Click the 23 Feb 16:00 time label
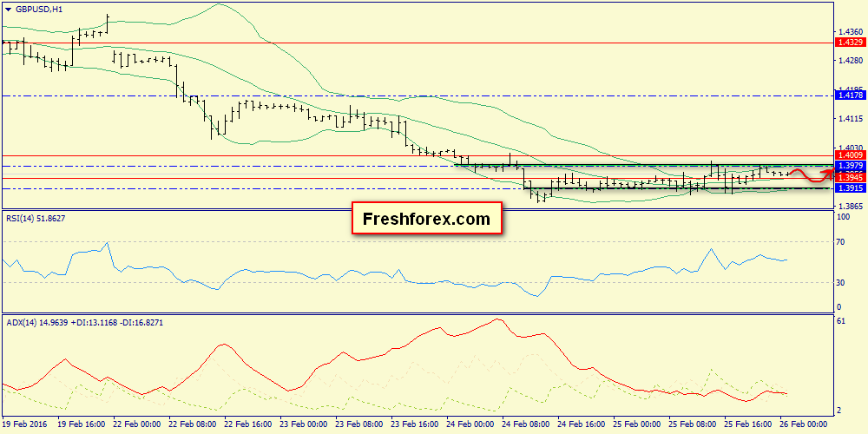Viewport: 868px width, 434px height. click(414, 424)
